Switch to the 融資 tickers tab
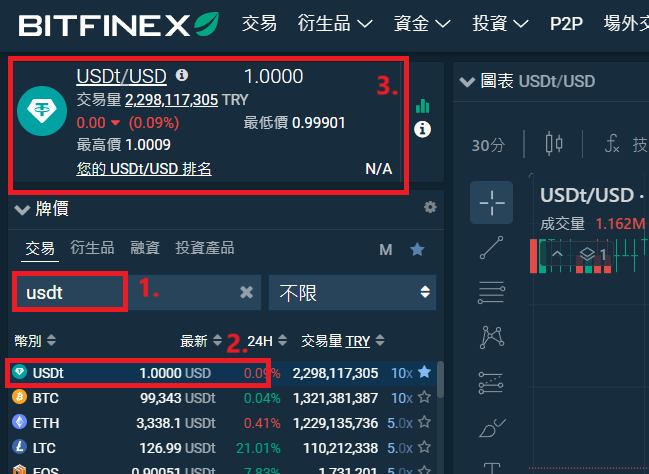649x474 pixels. coord(145,248)
